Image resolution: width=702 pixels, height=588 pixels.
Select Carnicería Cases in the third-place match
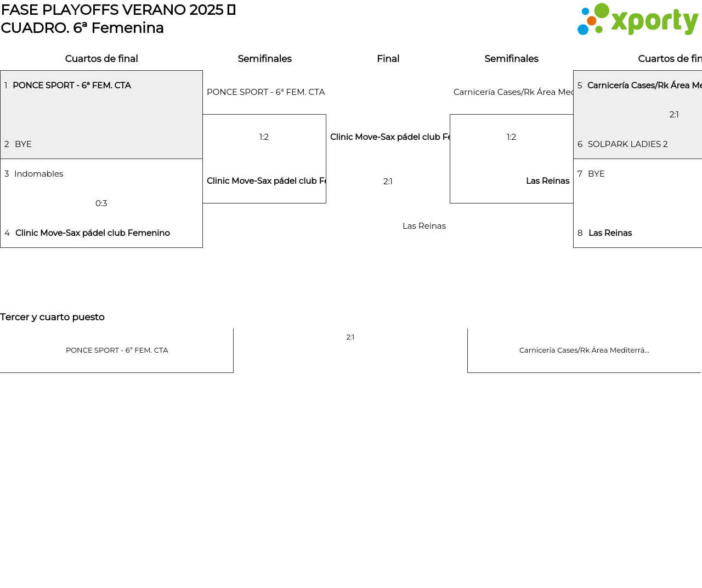coord(584,350)
